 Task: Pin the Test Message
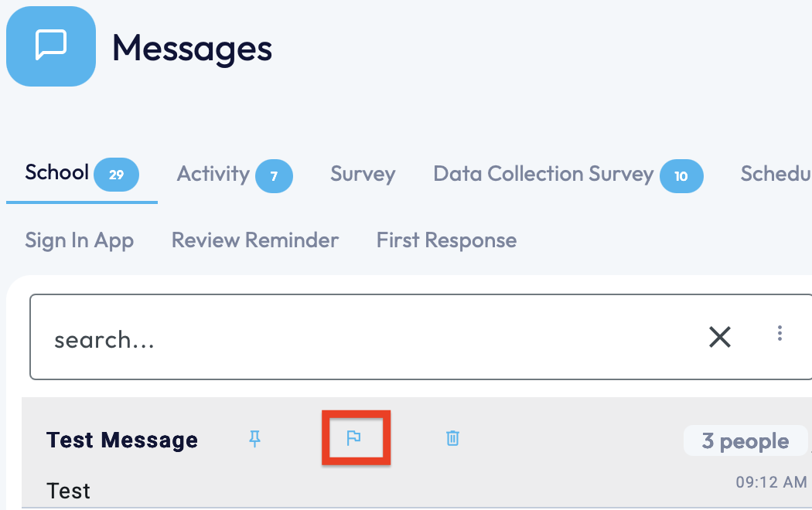click(254, 439)
